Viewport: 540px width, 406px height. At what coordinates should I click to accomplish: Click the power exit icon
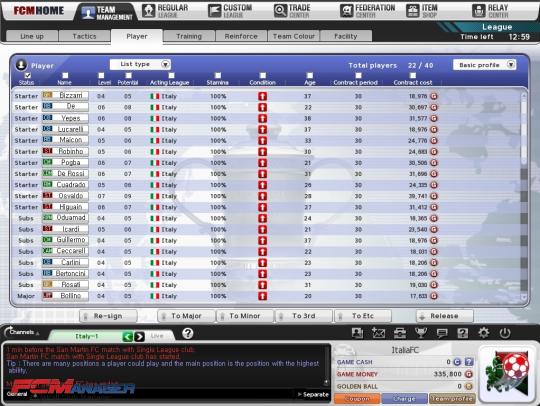click(505, 333)
